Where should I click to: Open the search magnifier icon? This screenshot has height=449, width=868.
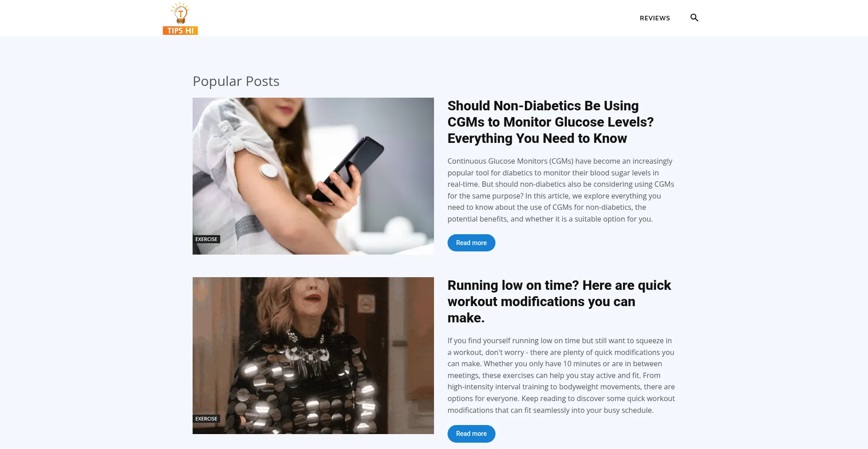[694, 18]
